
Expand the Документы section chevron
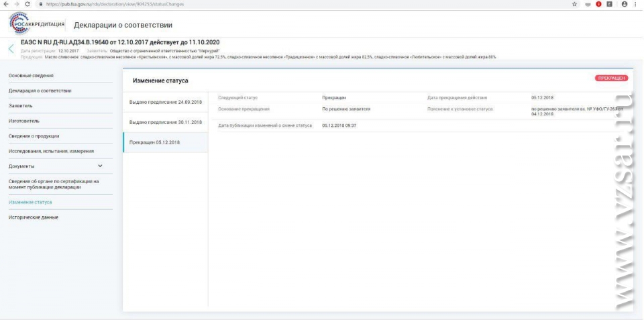(x=101, y=166)
